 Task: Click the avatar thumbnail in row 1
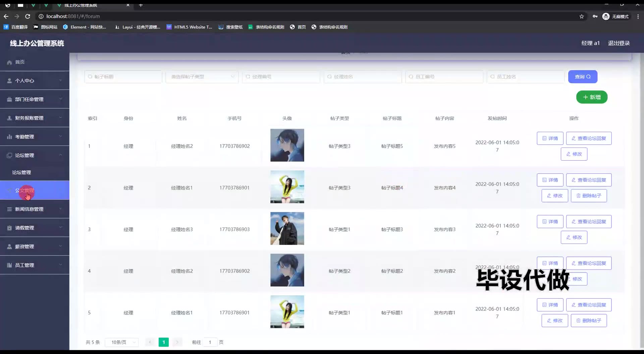click(287, 145)
